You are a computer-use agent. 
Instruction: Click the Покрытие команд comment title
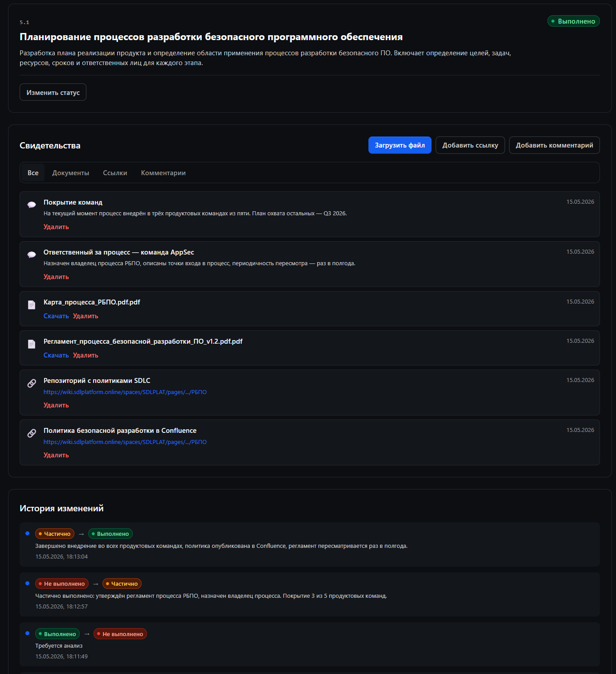coord(73,202)
